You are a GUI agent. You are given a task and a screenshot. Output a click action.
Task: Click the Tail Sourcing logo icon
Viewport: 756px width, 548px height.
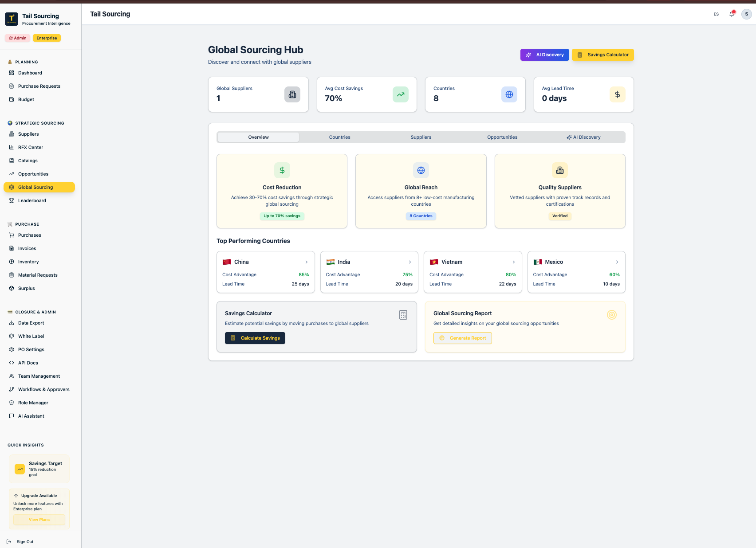click(12, 19)
